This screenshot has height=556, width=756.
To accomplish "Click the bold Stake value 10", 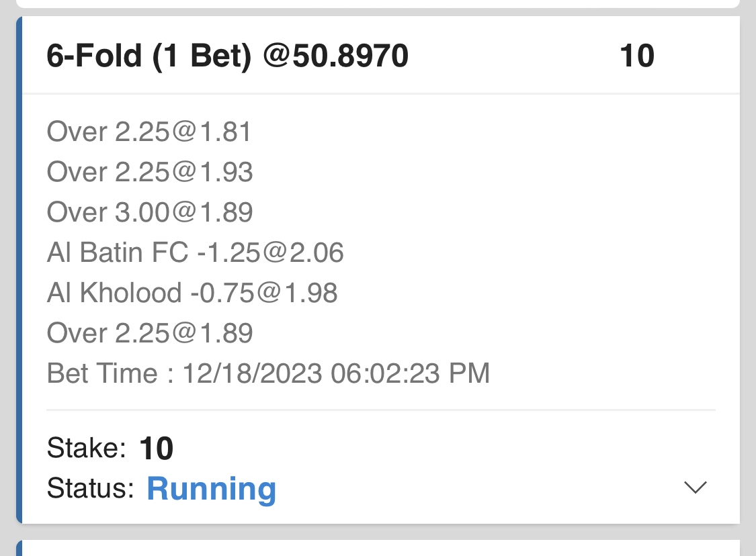I will point(156,449).
